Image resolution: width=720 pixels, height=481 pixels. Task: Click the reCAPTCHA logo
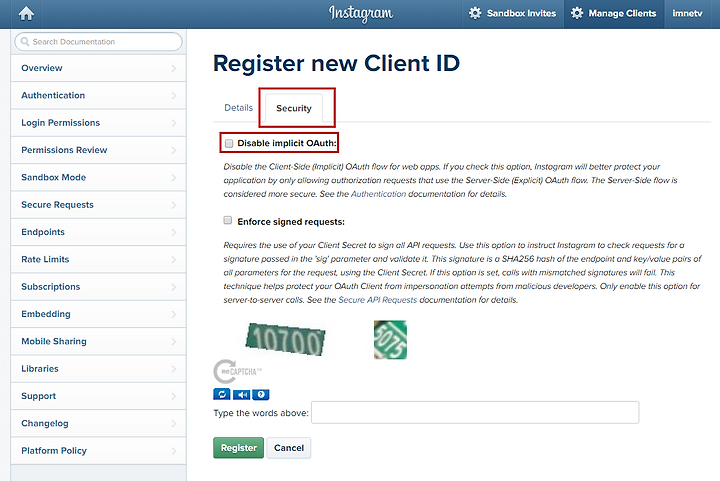coord(237,371)
